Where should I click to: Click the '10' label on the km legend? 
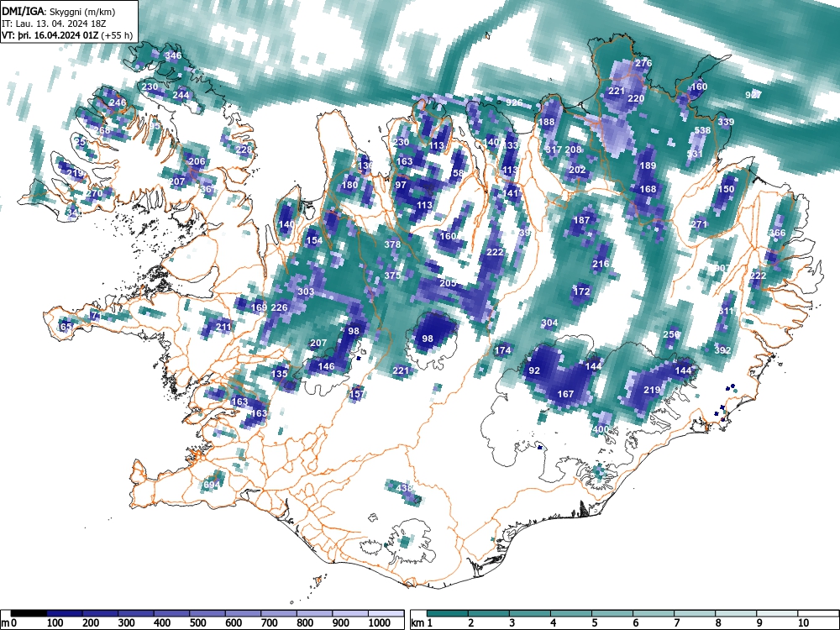pyautogui.click(x=802, y=623)
